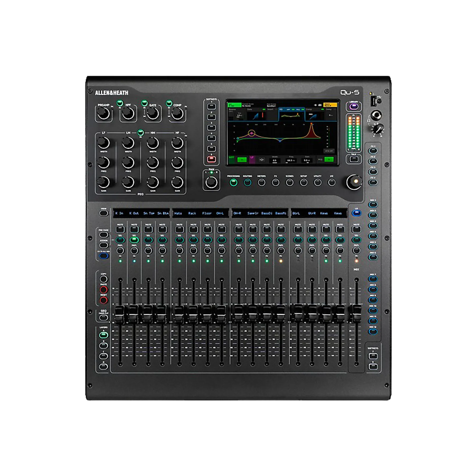Toggle Sel on the GtrL channel
Image resolution: width=476 pixels, height=476 pixels.
(298, 240)
